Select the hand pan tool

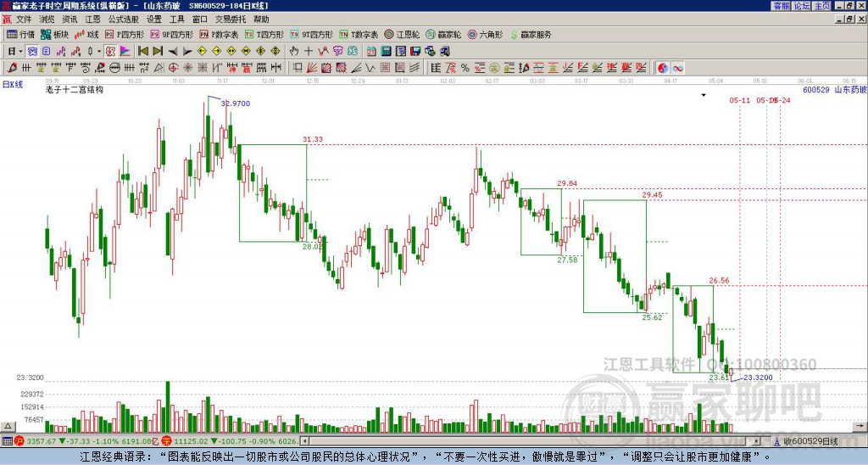tap(293, 52)
